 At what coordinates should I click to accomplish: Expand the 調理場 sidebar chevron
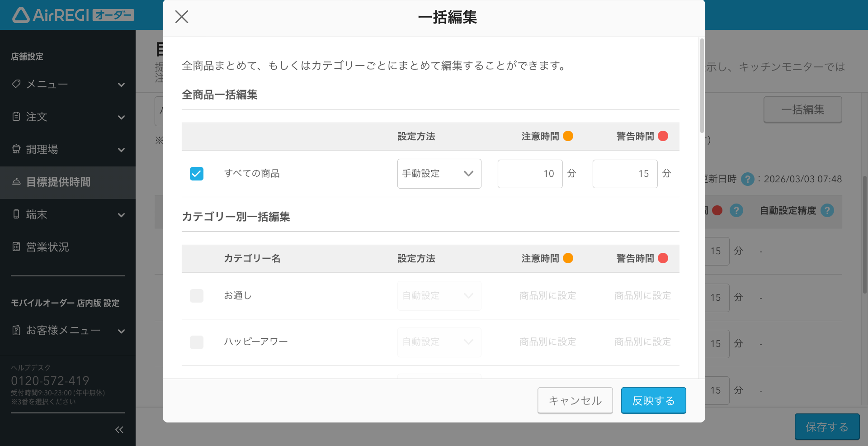click(x=121, y=150)
